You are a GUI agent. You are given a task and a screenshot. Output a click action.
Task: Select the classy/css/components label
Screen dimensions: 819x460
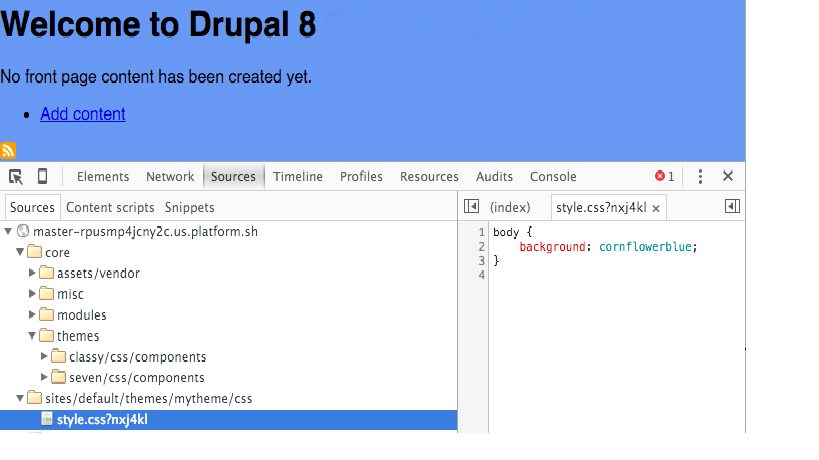pos(137,357)
